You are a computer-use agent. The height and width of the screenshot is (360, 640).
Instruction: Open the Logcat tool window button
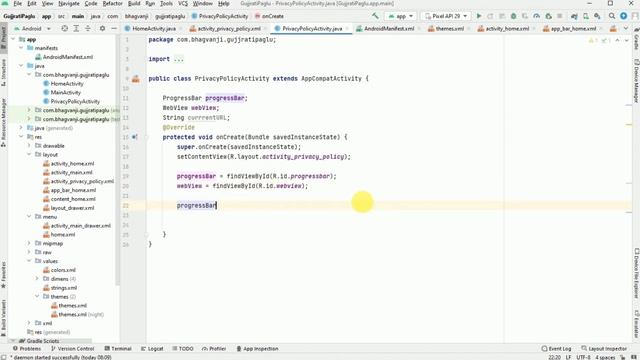click(x=152, y=349)
